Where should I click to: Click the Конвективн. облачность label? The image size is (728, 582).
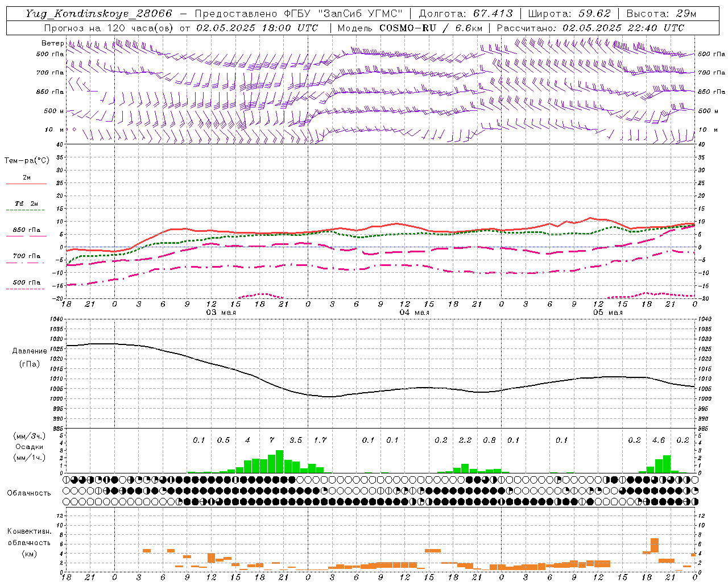(29, 537)
